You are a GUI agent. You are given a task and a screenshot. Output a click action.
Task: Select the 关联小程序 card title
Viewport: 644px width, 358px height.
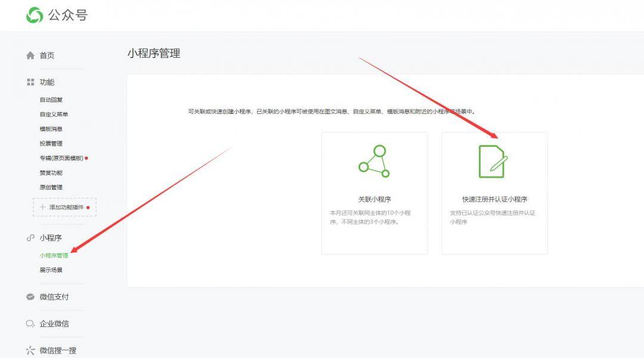click(x=374, y=199)
